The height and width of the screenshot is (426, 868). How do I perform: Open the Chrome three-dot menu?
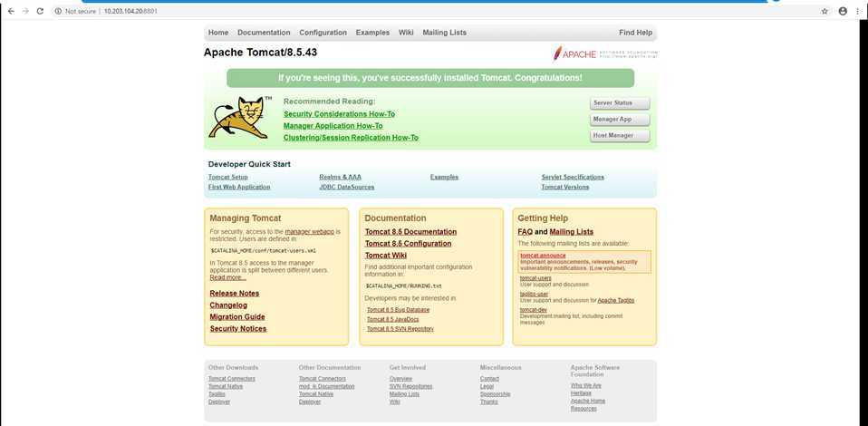(859, 11)
